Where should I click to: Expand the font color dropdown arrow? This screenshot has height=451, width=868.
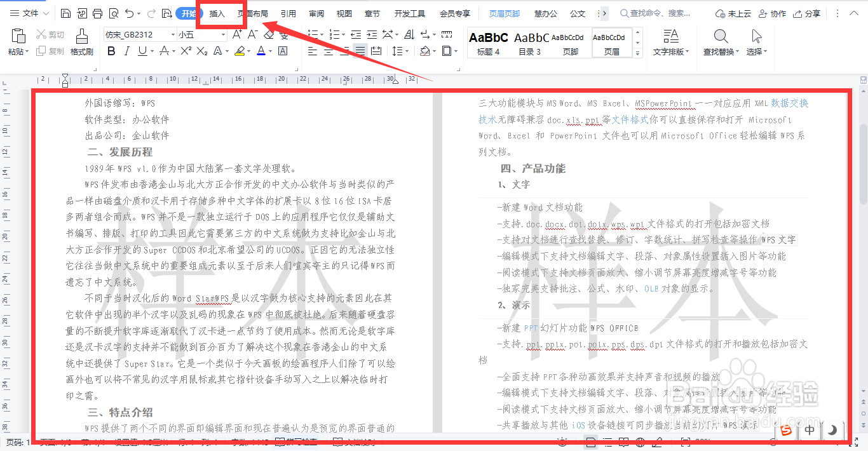point(270,51)
